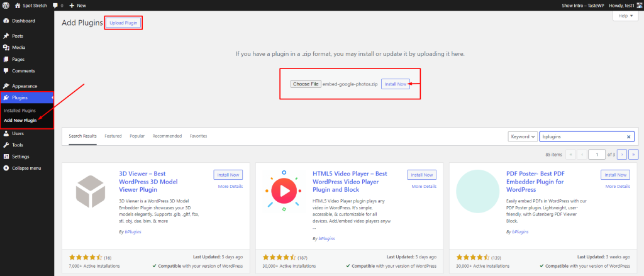644x276 pixels.
Task: Open the Spot Stretch site home icon
Action: [x=18, y=6]
